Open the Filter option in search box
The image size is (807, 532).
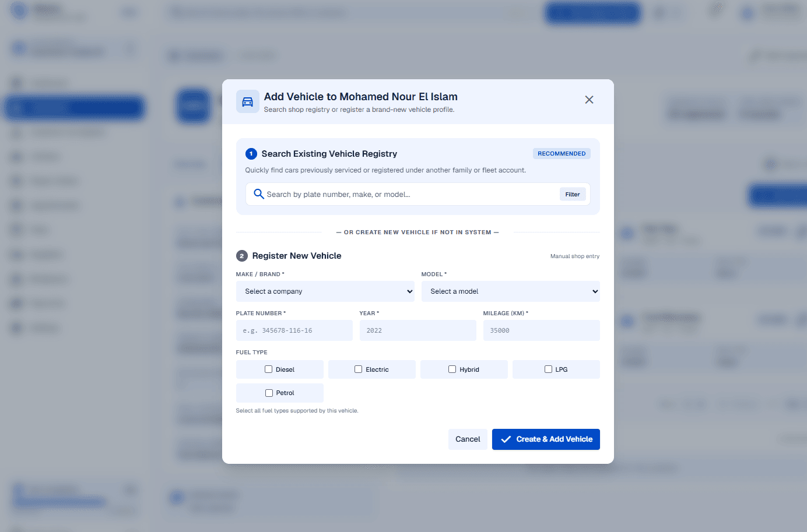[573, 194]
